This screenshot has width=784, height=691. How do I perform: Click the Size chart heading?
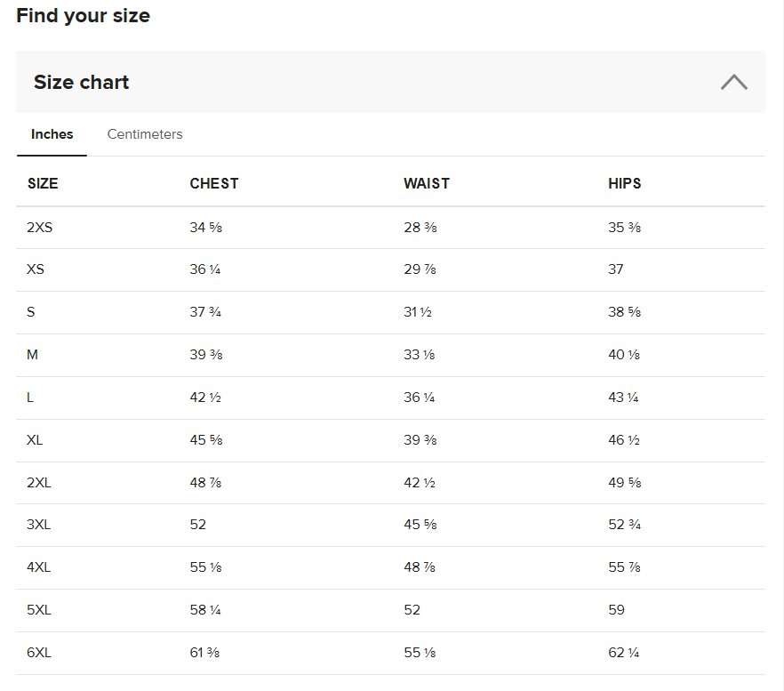tap(82, 82)
